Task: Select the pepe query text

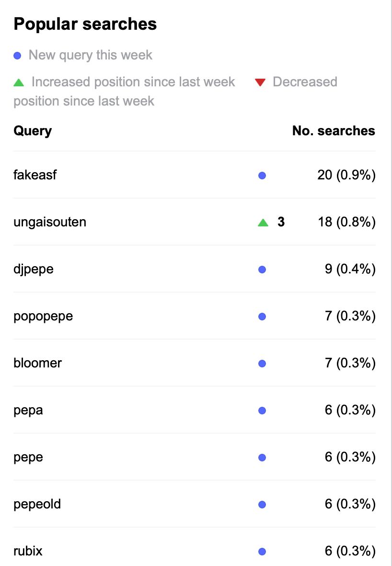Action: click(x=28, y=457)
